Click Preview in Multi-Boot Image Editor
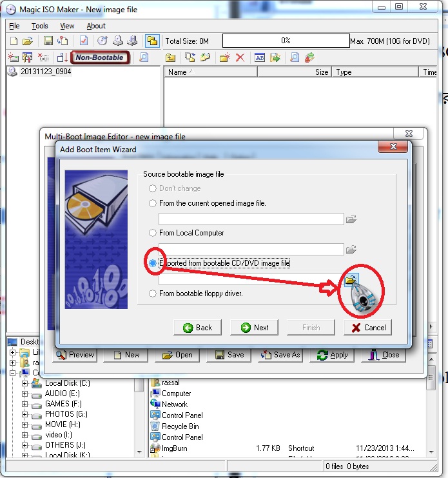Screen dimensions: 448x478 [x=75, y=355]
